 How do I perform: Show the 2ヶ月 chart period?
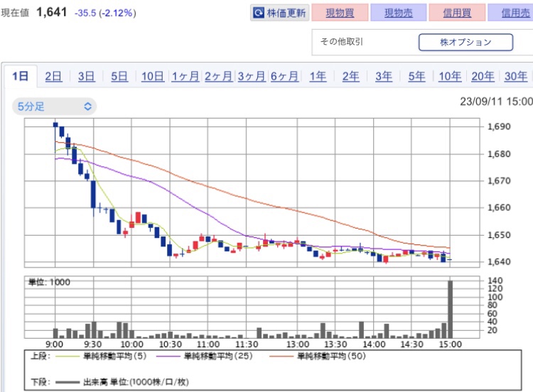[218, 76]
